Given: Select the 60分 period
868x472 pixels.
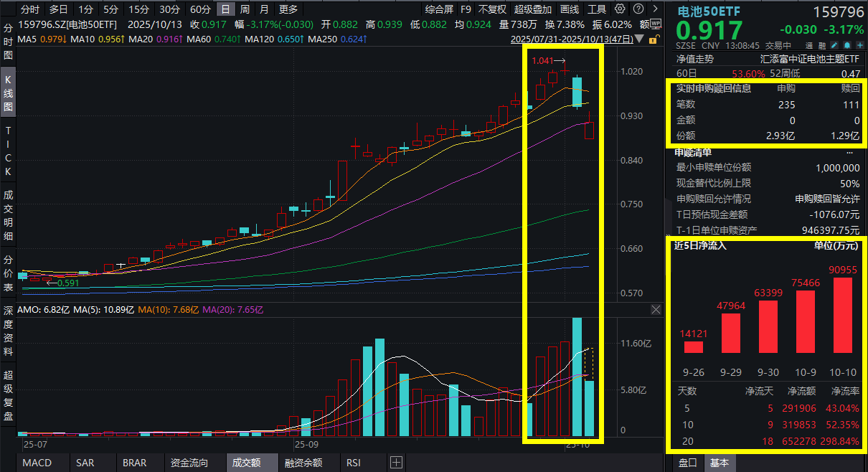Looking at the screenshot, I should coord(200,9).
